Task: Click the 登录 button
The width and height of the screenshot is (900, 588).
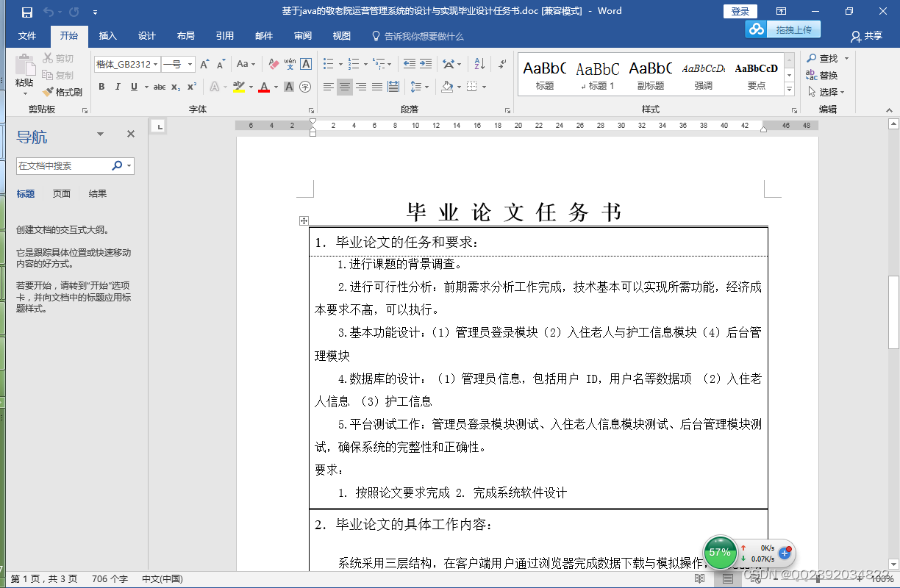Action: click(x=740, y=11)
